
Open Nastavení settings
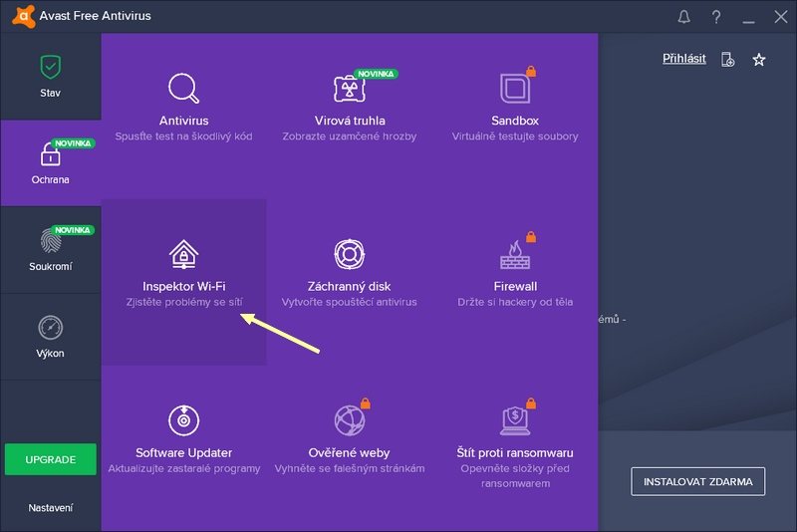51,508
